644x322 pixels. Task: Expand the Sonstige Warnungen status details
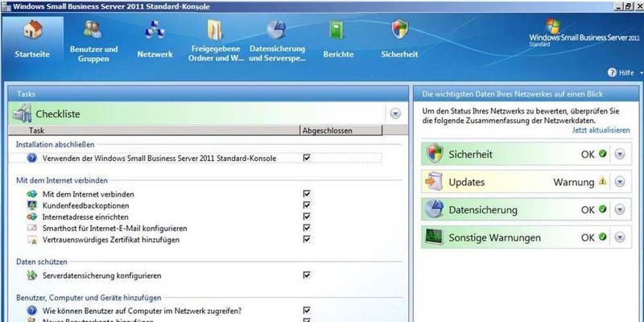coord(620,237)
